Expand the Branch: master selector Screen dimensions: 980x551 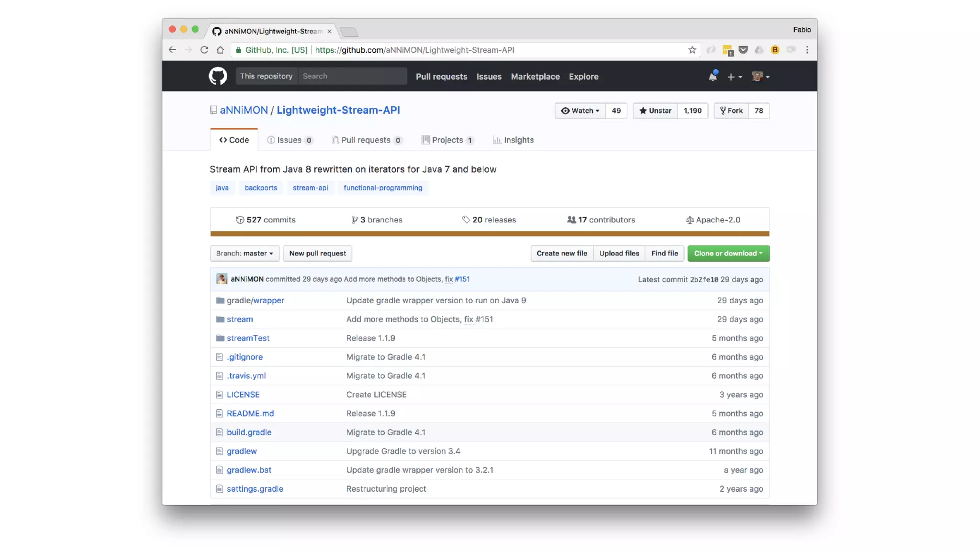(245, 253)
